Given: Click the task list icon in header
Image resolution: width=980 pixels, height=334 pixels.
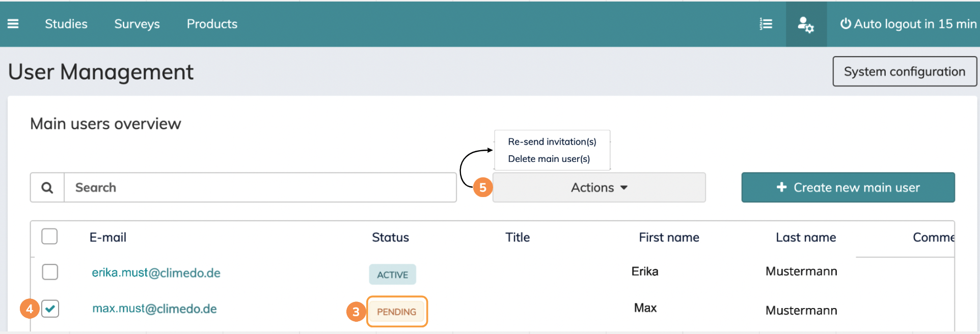Looking at the screenshot, I should [766, 24].
